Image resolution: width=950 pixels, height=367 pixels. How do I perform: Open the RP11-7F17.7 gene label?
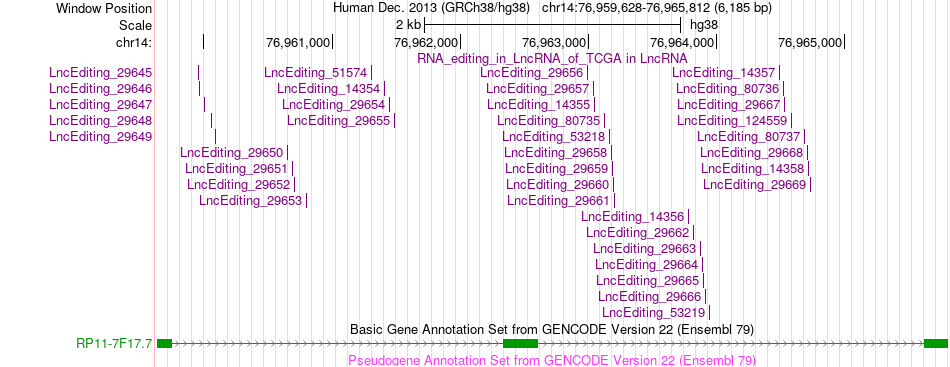tap(115, 344)
